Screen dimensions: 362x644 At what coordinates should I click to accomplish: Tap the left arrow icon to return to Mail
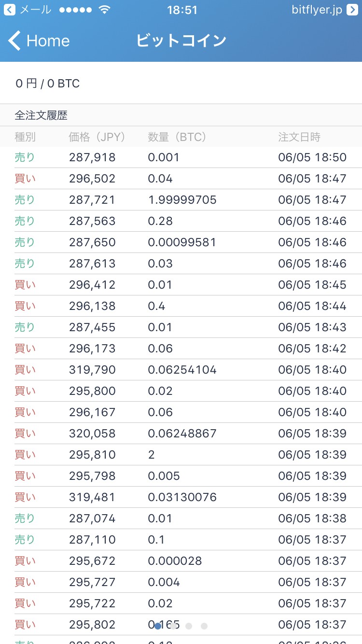pyautogui.click(x=9, y=10)
